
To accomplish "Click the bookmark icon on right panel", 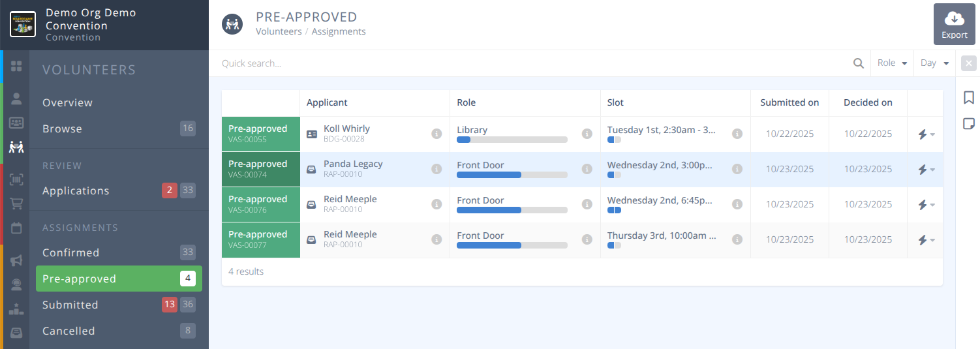I will (968, 98).
